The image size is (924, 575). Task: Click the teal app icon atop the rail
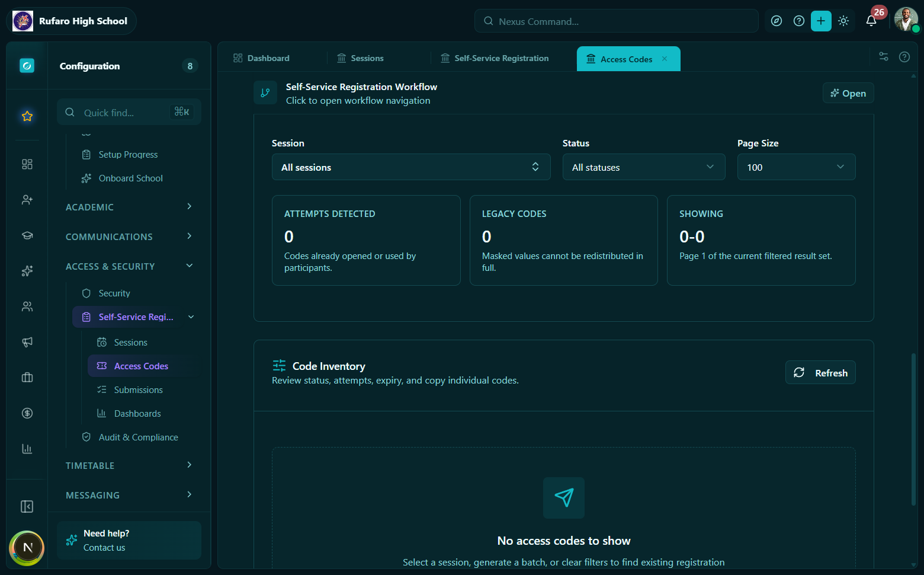(27, 65)
